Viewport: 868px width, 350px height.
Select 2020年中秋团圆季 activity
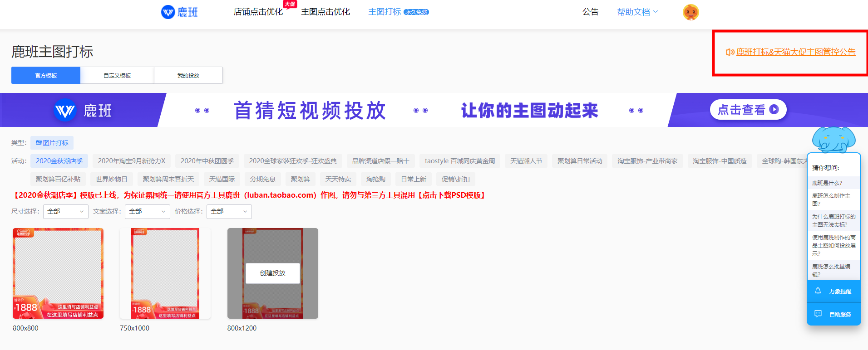point(207,161)
